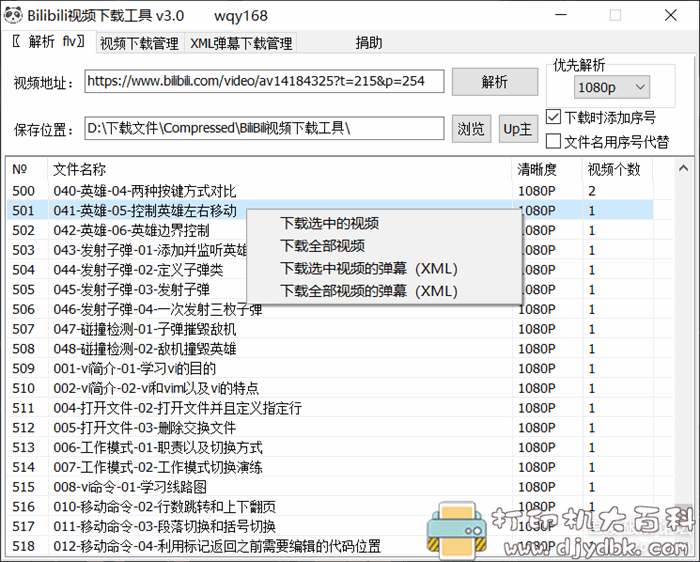
Task: Select 下载选中视频的弹幕 (XML) menu entry
Action: [x=369, y=269]
